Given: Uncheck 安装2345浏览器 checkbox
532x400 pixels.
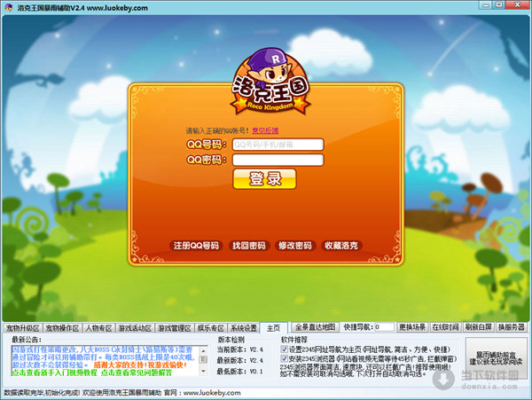Looking at the screenshot, I should 285,358.
